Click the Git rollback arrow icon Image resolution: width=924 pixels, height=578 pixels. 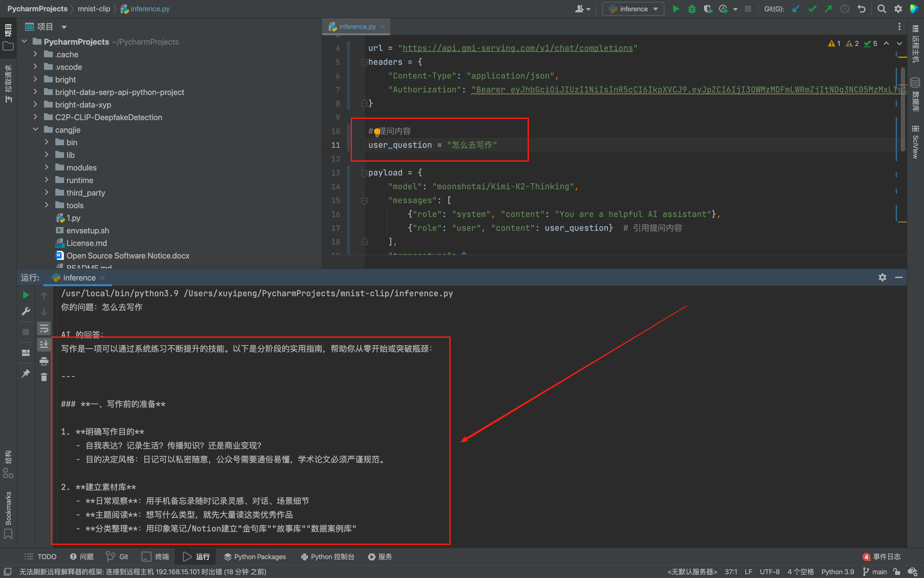click(x=861, y=9)
